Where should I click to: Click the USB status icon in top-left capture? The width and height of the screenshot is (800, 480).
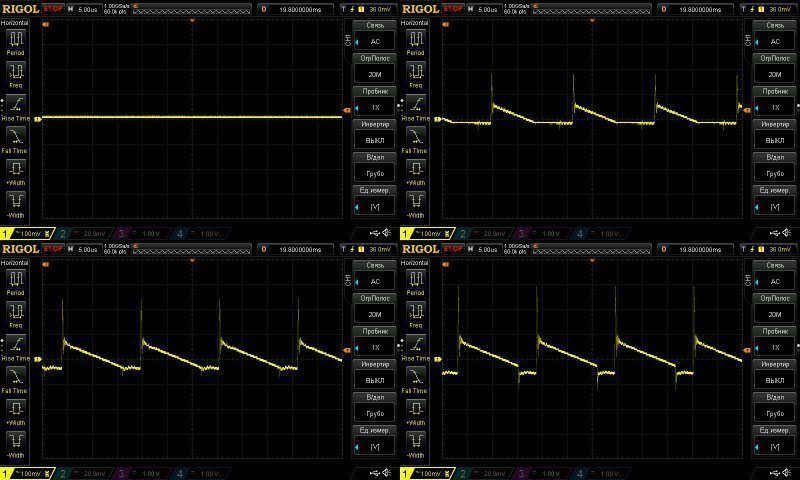click(x=374, y=233)
